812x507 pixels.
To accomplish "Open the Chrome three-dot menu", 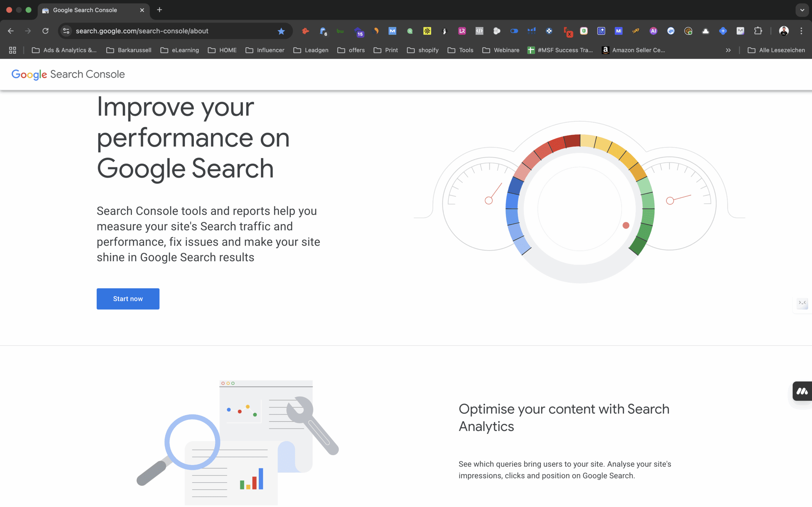I will click(x=801, y=31).
